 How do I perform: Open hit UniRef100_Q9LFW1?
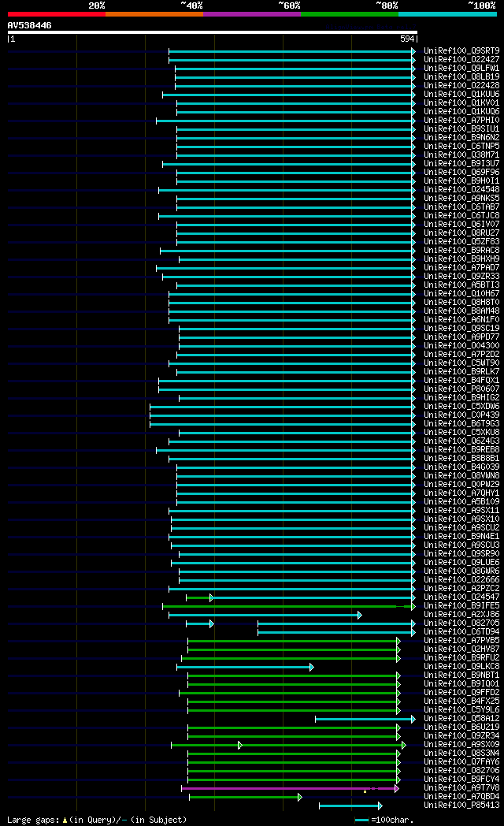tap(462, 69)
